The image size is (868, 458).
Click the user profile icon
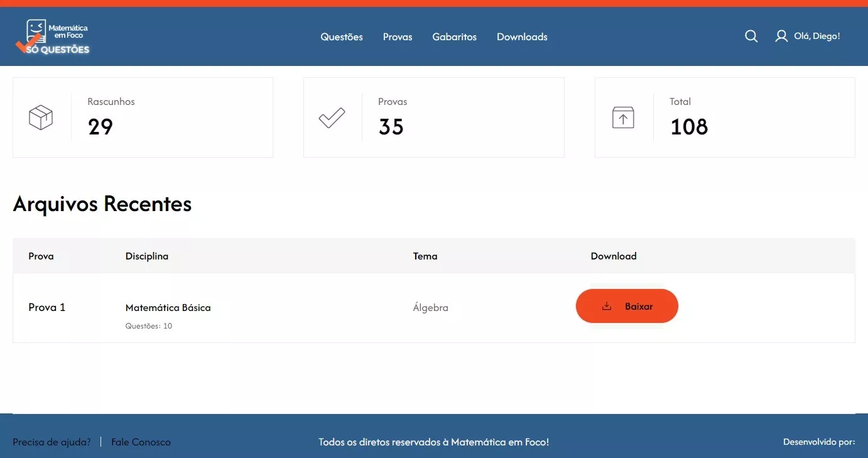[781, 36]
